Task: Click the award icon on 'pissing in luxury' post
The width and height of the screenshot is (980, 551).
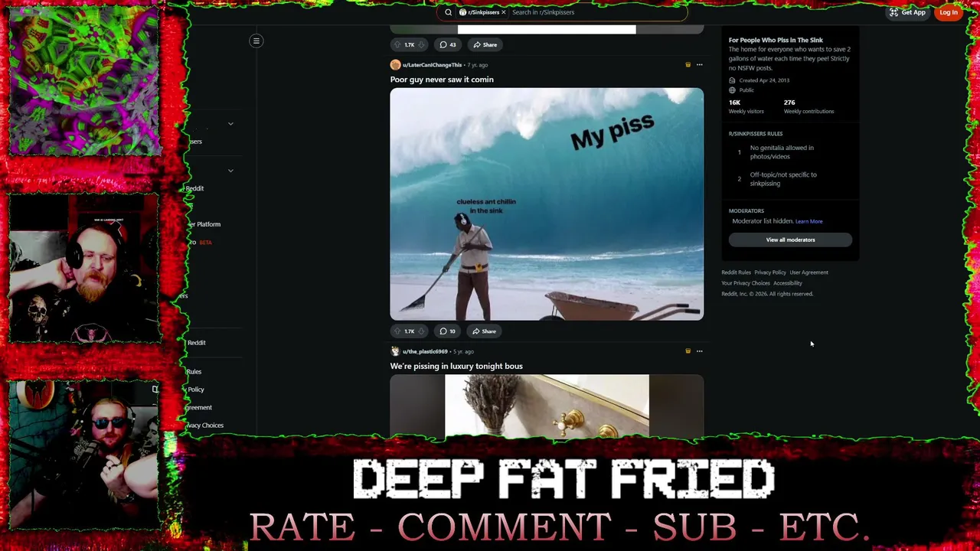Action: coord(688,351)
